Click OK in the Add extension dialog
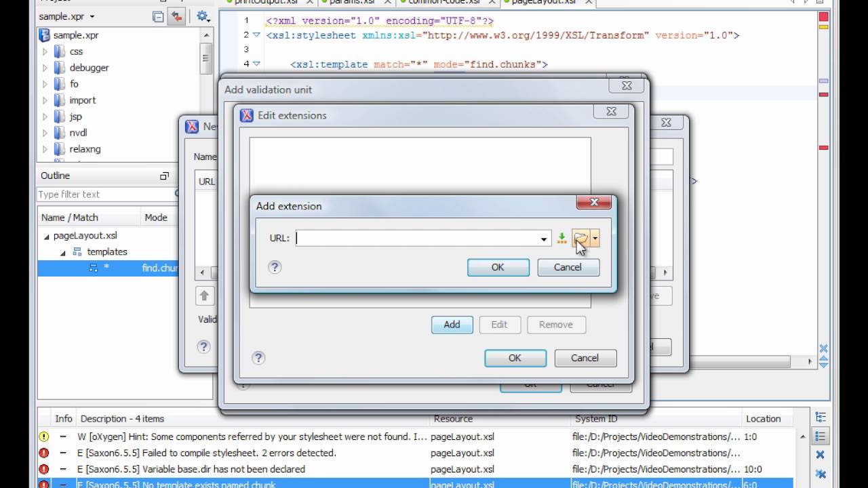This screenshot has height=488, width=868. coord(498,267)
